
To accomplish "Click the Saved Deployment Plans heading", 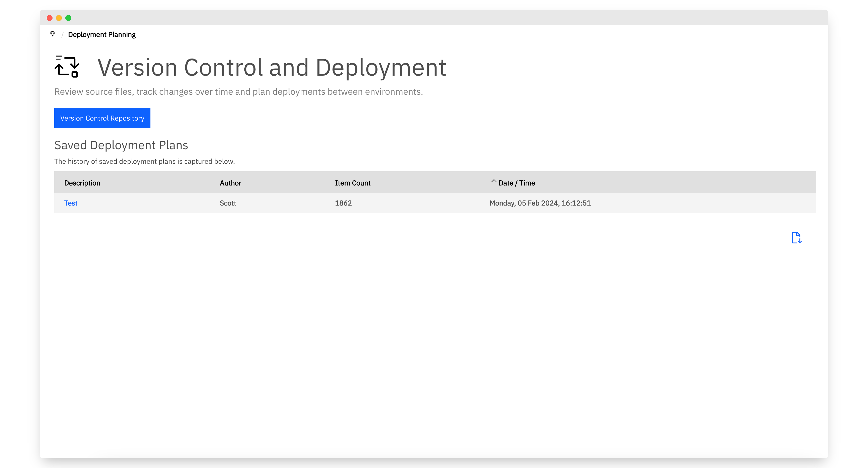I will (x=121, y=145).
